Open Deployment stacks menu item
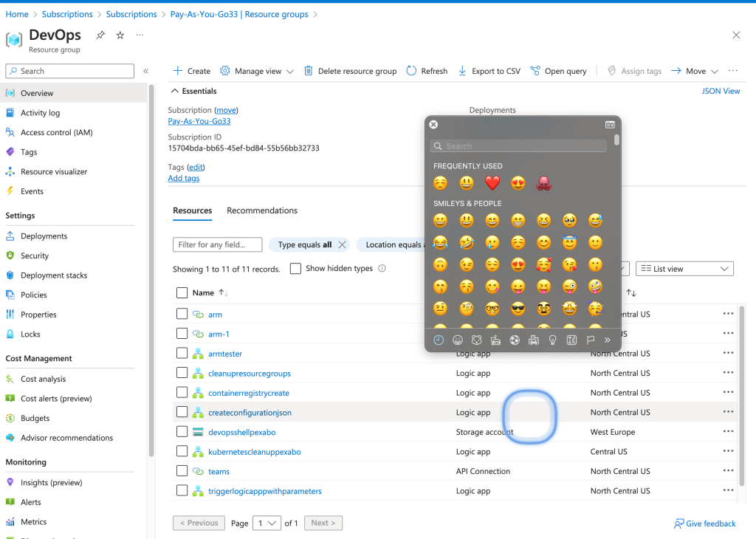The width and height of the screenshot is (756, 539). click(x=54, y=275)
